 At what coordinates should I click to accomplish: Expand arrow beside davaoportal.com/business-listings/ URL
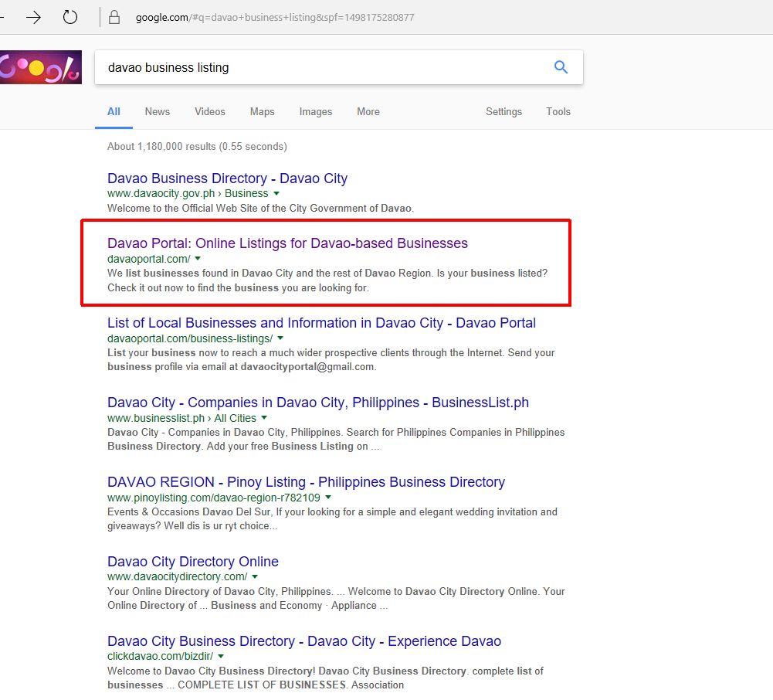(x=280, y=338)
